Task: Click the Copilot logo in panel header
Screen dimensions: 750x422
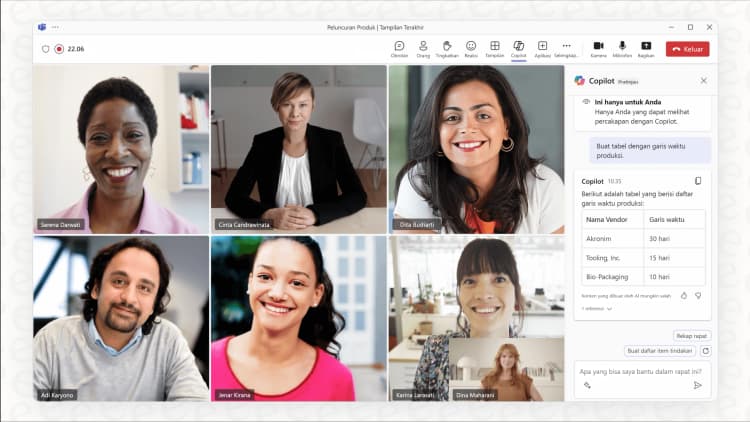Action: [580, 80]
